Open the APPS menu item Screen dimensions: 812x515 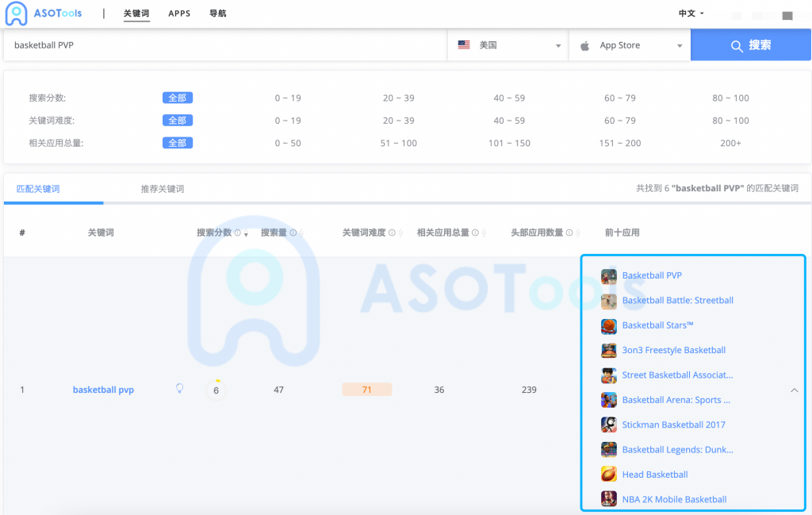179,13
